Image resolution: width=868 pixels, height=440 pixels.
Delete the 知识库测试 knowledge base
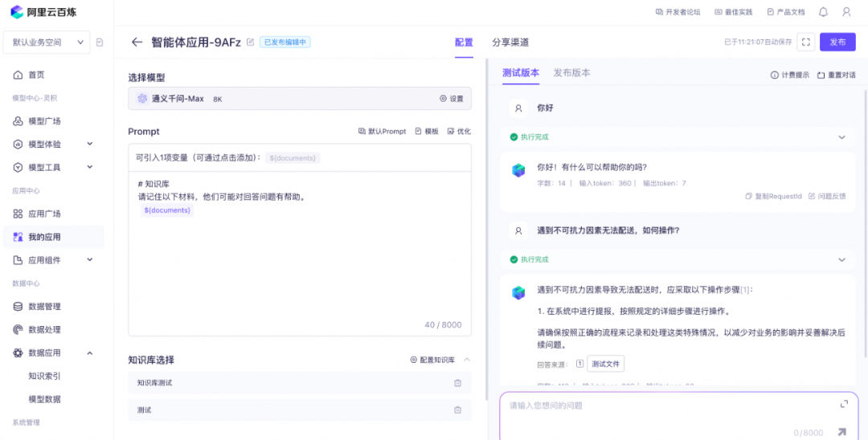(458, 383)
